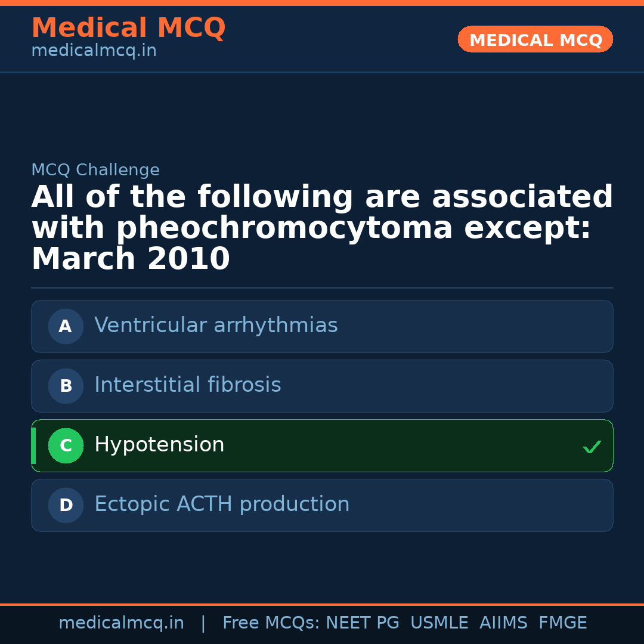Click the green checkmark on Hypotension

(592, 447)
